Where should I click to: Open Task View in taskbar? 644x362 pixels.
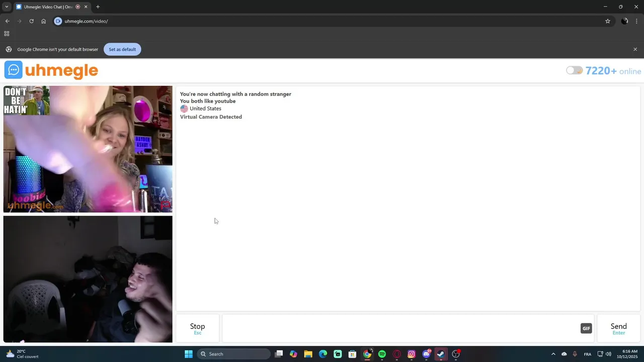279,354
